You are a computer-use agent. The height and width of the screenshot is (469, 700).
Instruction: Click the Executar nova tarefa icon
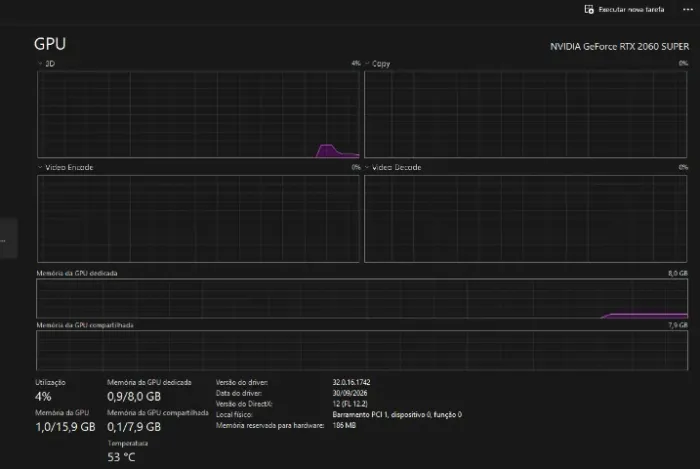pos(589,9)
